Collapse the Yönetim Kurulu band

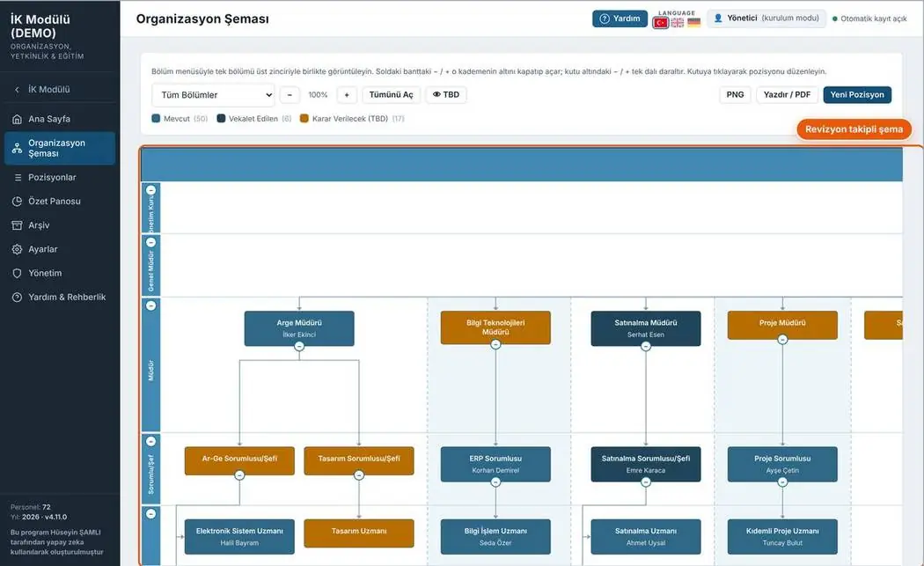tap(150, 190)
